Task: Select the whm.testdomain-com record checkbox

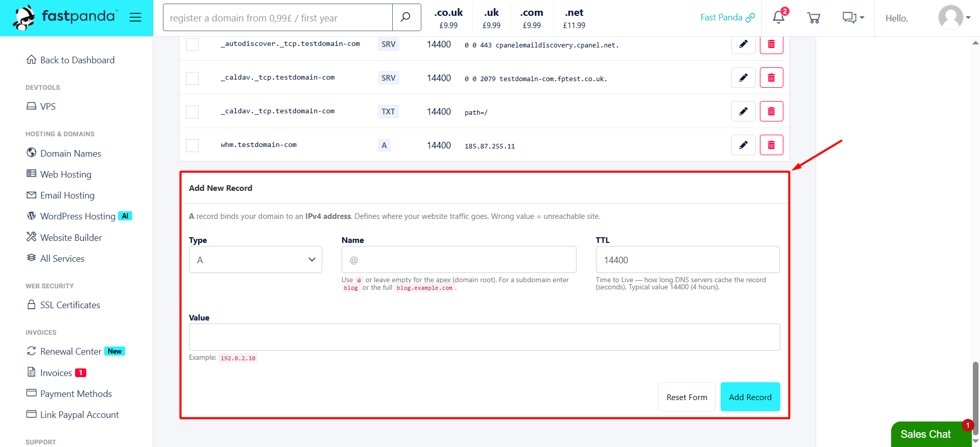Action: pos(193,145)
